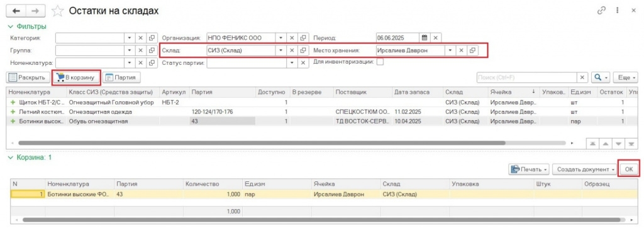The image size is (644, 228).
Task: Sort table by Номенклатура column header
Action: point(36,92)
